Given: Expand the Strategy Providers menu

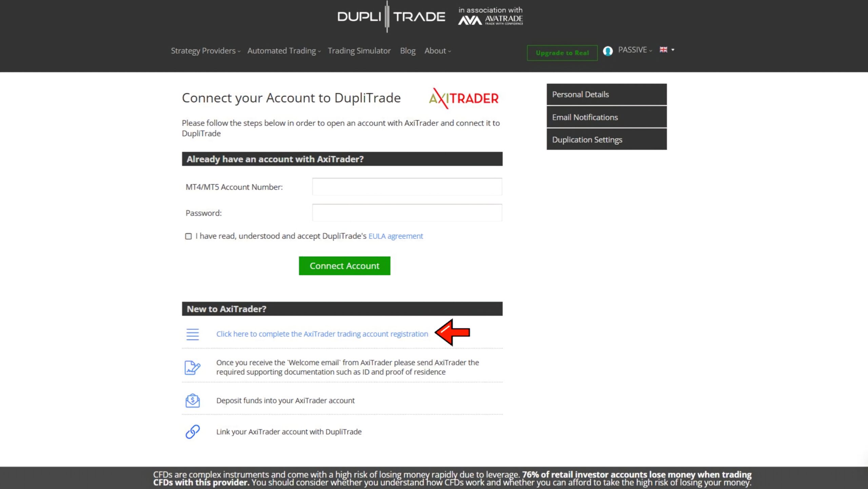Looking at the screenshot, I should coord(205,51).
